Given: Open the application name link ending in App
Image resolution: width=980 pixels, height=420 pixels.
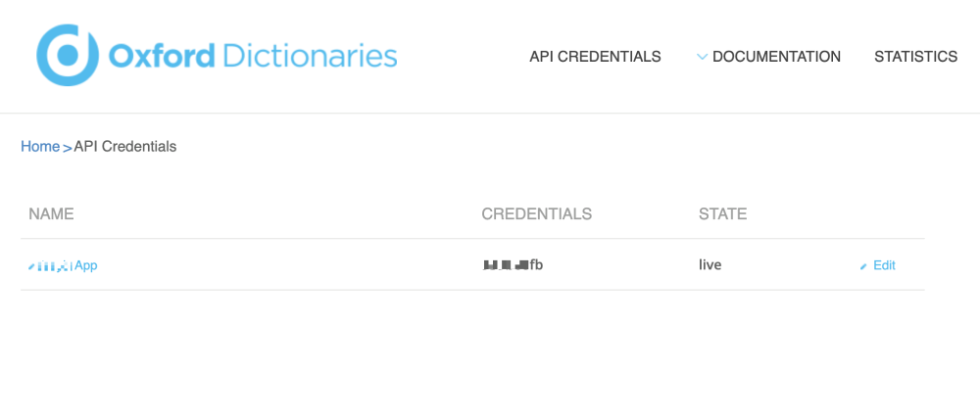Looking at the screenshot, I should point(86,265).
